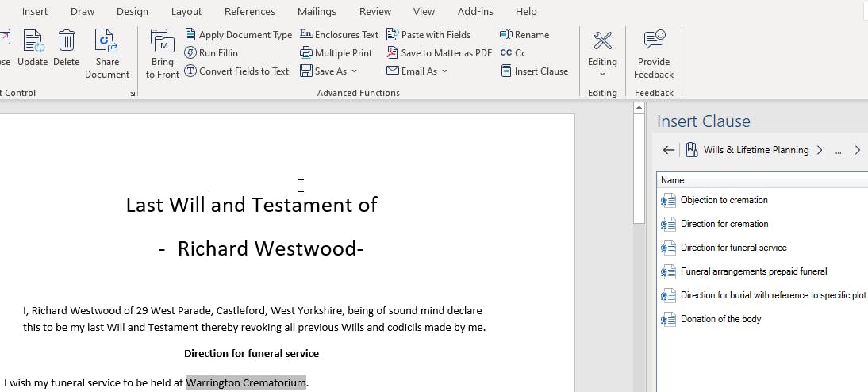868x392 pixels.
Task: Switch to the Mailings tab
Action: 317,12
